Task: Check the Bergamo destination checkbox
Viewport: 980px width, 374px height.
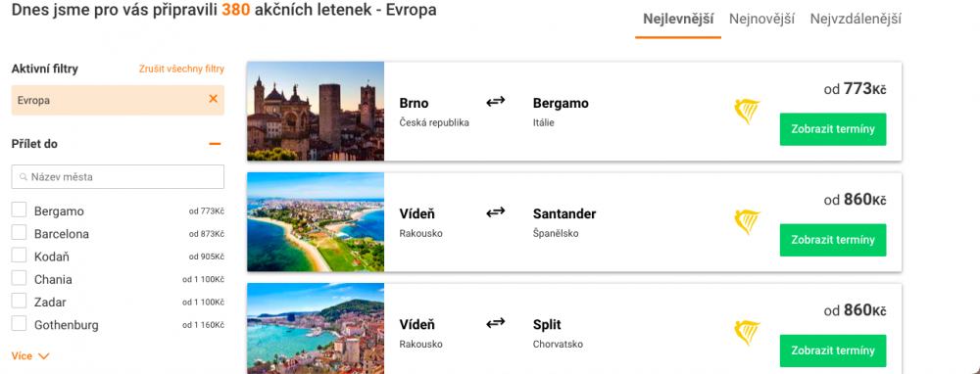Action: tap(19, 210)
